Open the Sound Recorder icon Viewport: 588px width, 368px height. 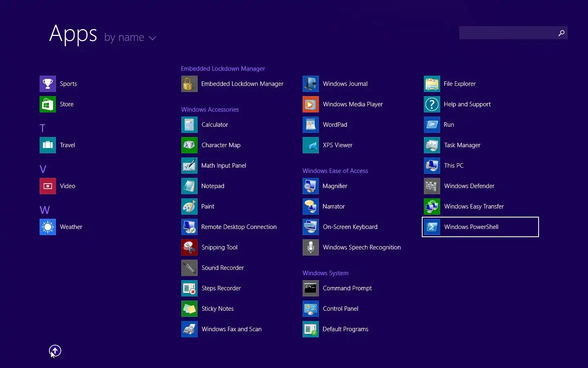(x=189, y=268)
